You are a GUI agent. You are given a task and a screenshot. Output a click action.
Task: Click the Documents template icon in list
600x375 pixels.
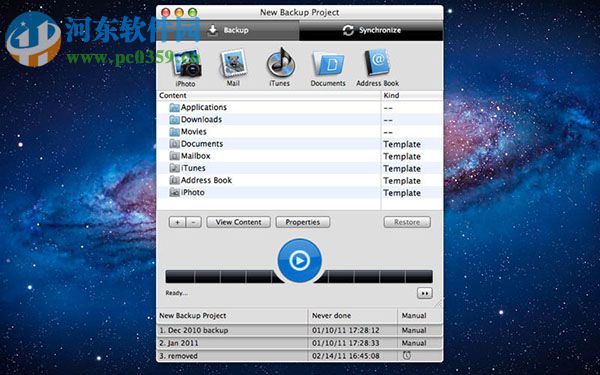click(174, 144)
